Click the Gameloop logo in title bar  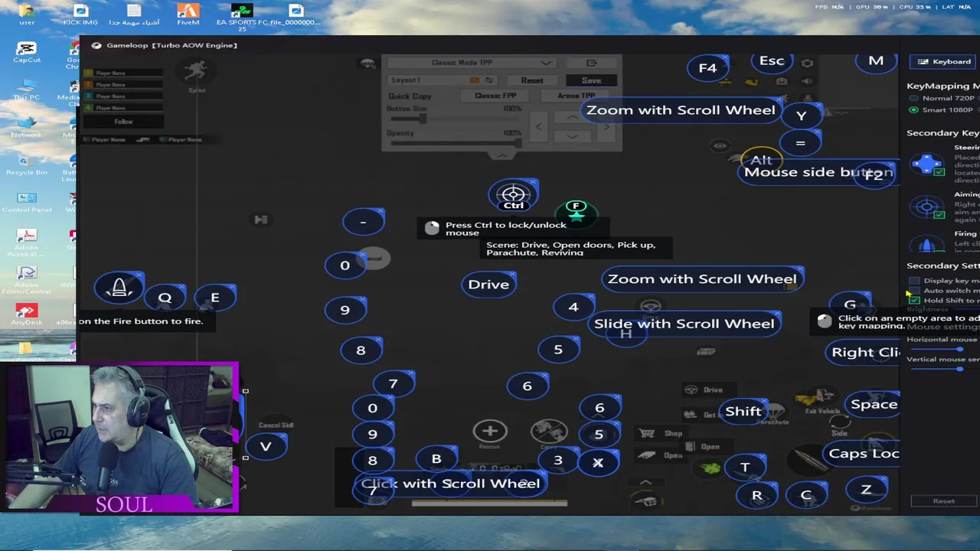coord(96,45)
